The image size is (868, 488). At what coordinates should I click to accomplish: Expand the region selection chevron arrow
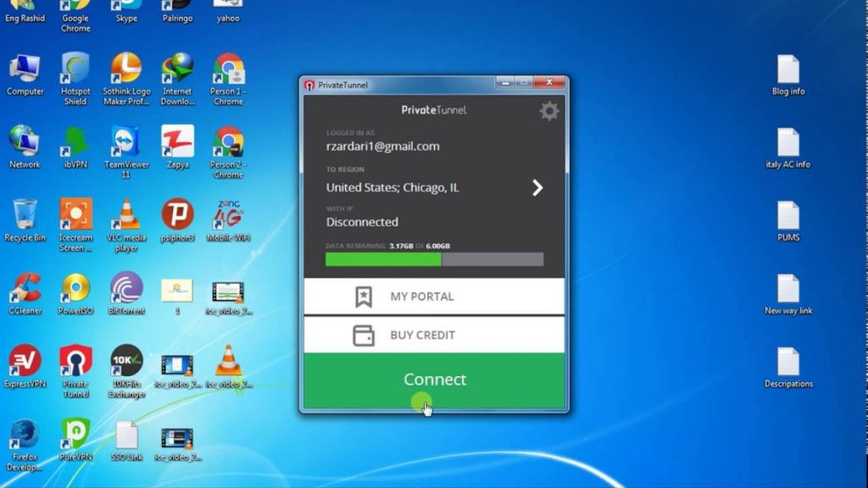(x=537, y=188)
